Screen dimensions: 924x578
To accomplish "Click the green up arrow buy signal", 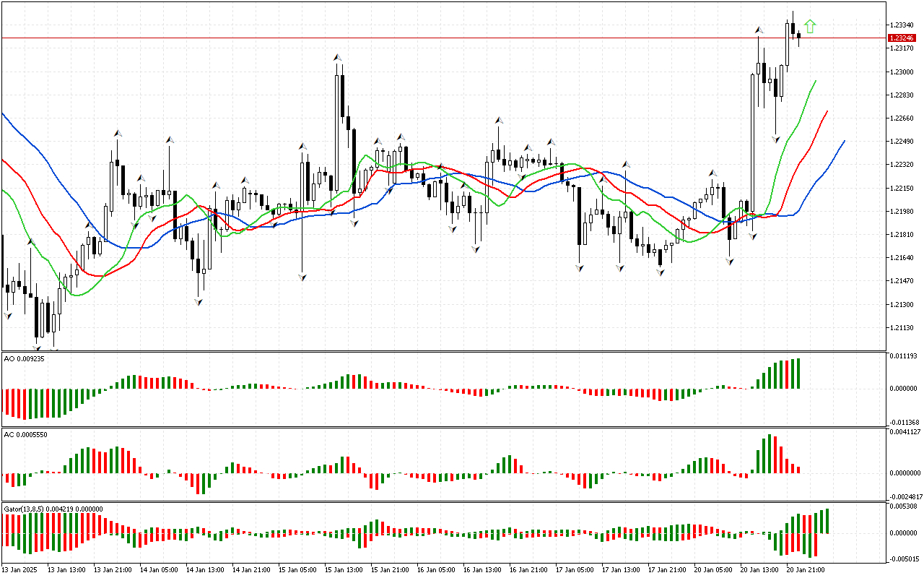I will point(810,27).
